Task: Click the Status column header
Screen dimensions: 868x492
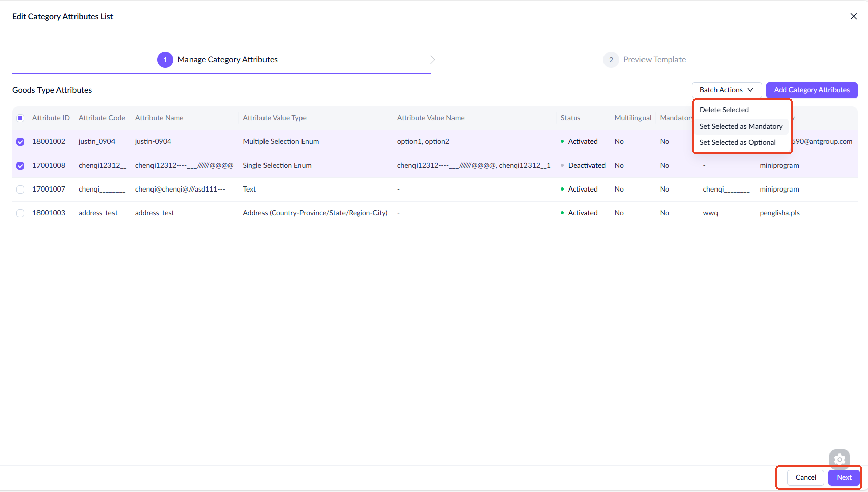Action: [570, 118]
